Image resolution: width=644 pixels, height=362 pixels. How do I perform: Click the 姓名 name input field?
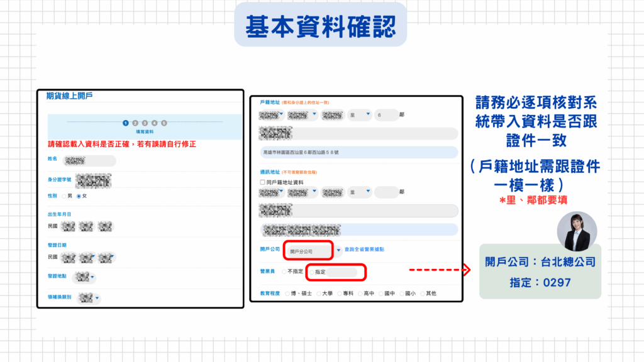[x=96, y=161]
